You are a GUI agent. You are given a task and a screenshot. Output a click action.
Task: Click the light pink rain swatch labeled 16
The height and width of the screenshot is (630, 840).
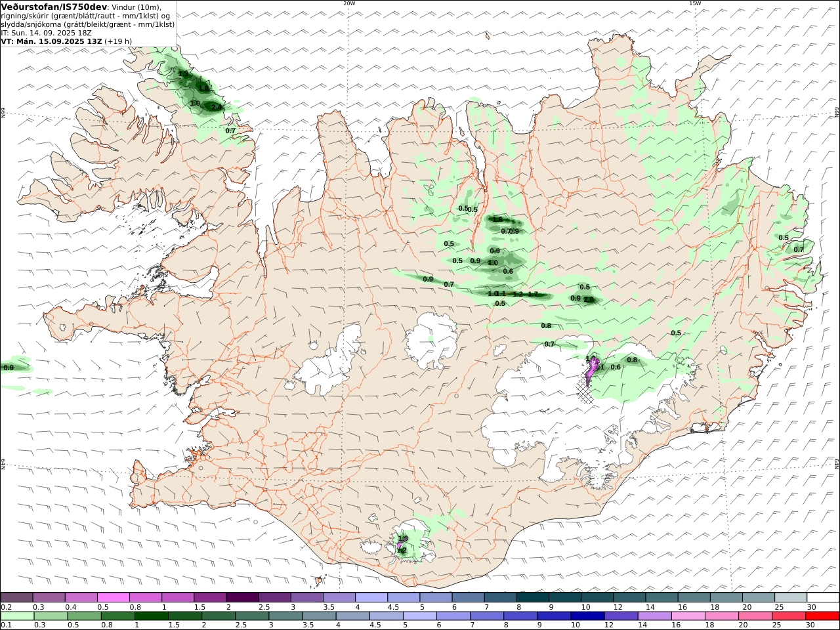coord(688,616)
